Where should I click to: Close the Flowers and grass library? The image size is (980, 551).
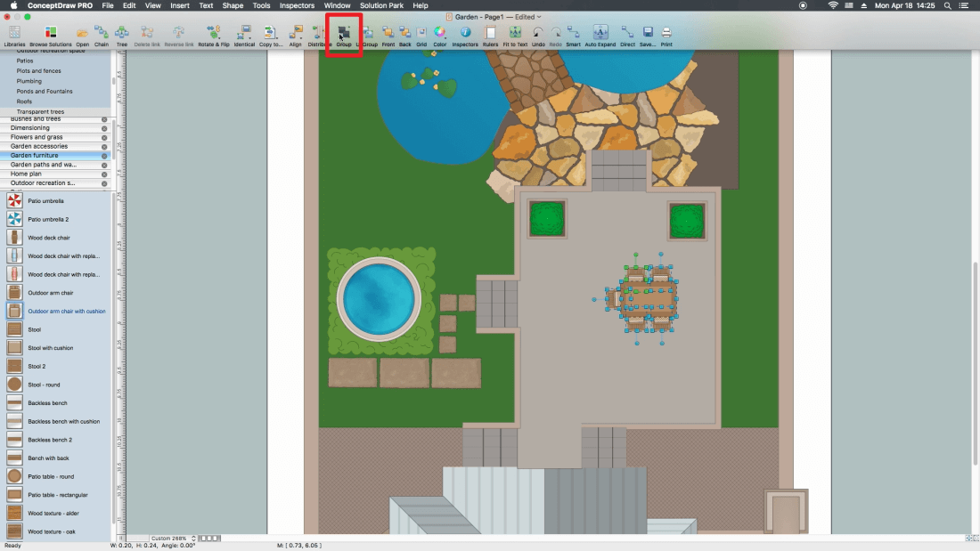(x=104, y=137)
